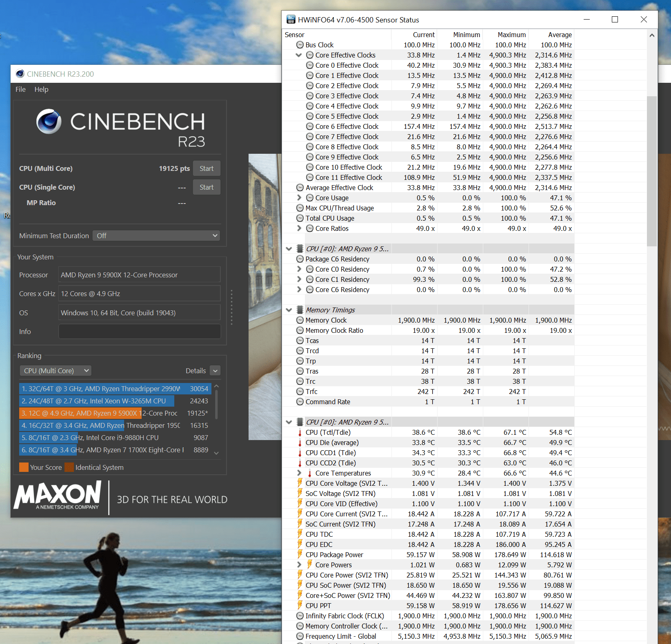Start the CPU (Multi Core) test
Viewport: 671px width, 644px height.
click(x=207, y=168)
